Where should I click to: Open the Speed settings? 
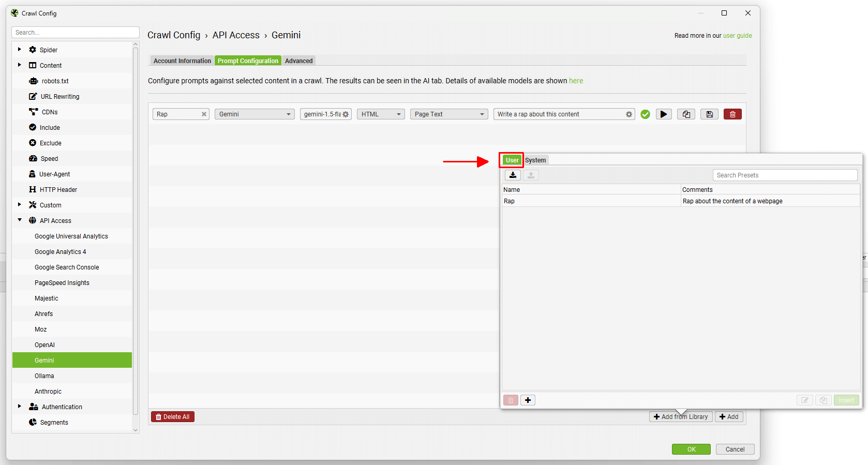[49, 159]
